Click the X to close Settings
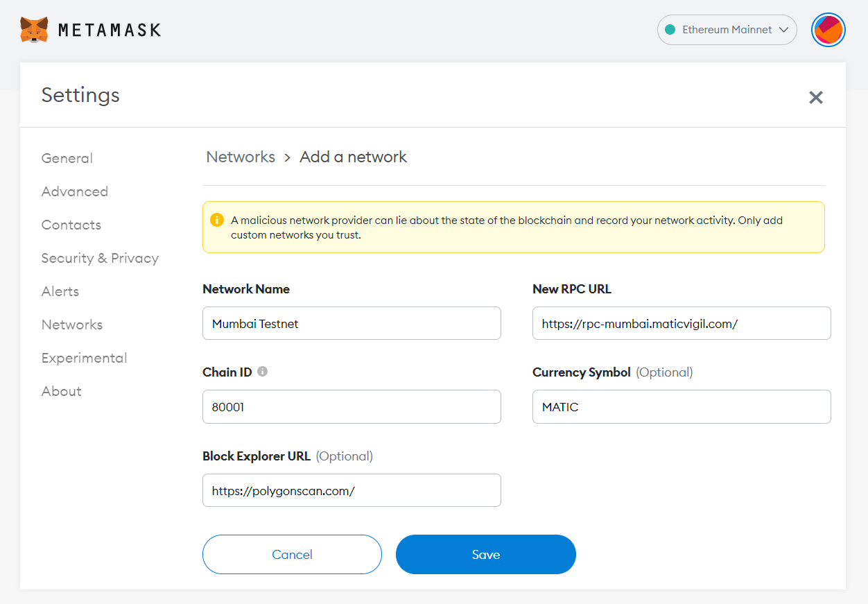Image resolution: width=868 pixels, height=604 pixels. [816, 98]
